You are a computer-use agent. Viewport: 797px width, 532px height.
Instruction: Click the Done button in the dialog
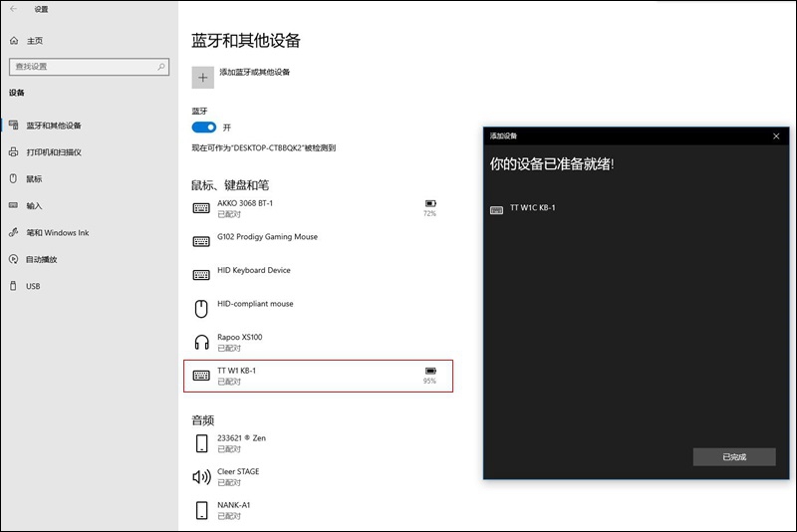point(734,457)
